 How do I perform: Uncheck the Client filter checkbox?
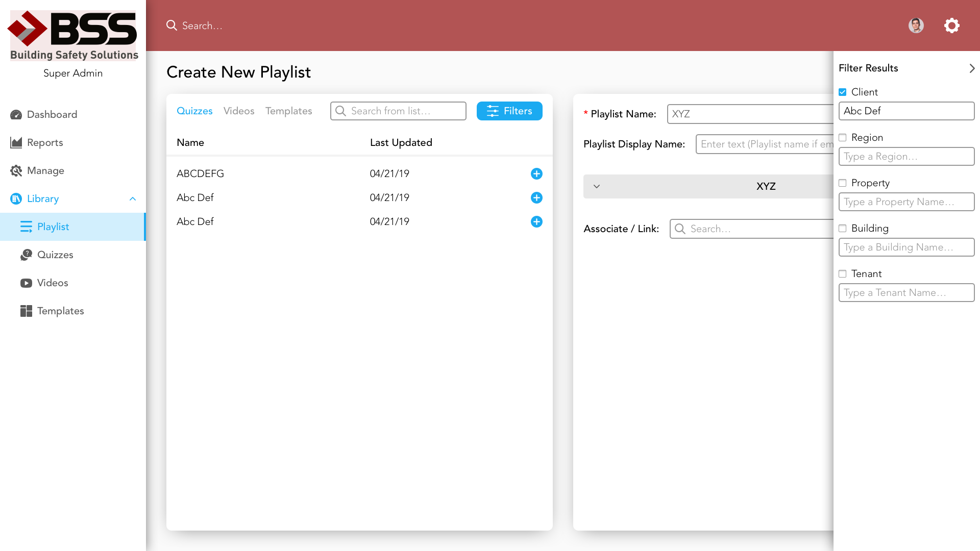click(843, 92)
